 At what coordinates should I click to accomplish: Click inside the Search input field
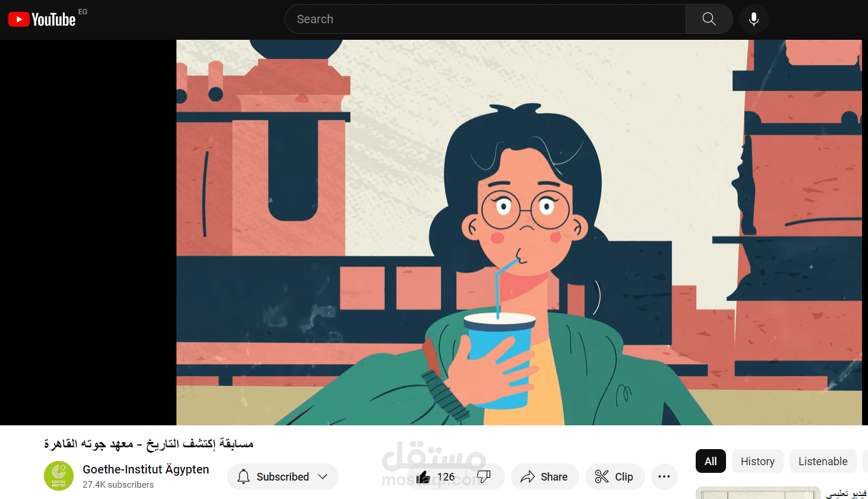click(x=485, y=19)
